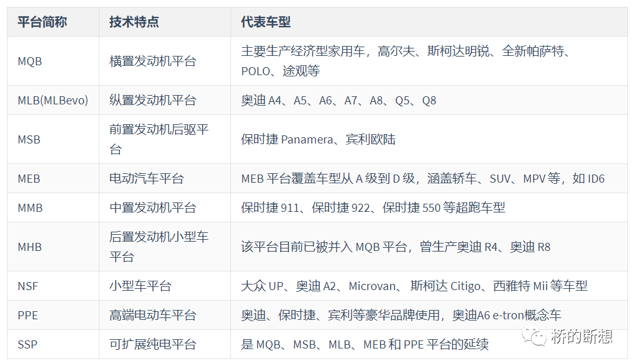Select the 后置发动机小型车平台 cell

(x=165, y=247)
